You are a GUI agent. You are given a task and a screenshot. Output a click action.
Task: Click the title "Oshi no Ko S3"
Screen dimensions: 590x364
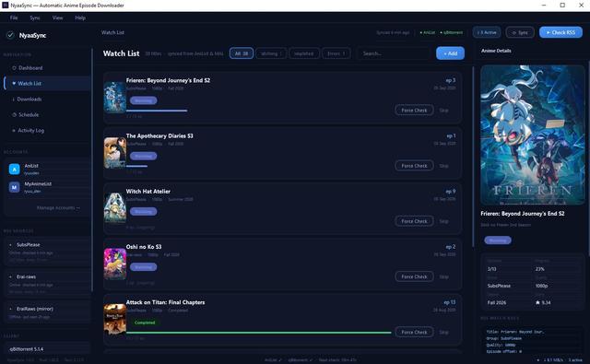pyautogui.click(x=144, y=247)
